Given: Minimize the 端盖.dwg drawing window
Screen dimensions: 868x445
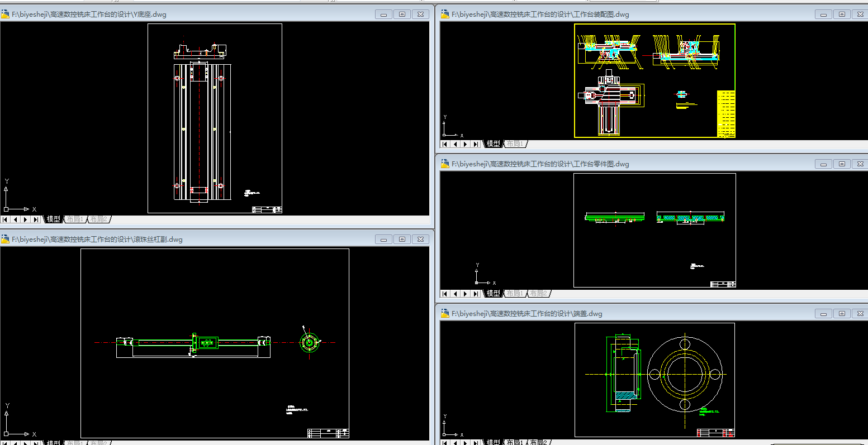Looking at the screenshot, I should (823, 314).
